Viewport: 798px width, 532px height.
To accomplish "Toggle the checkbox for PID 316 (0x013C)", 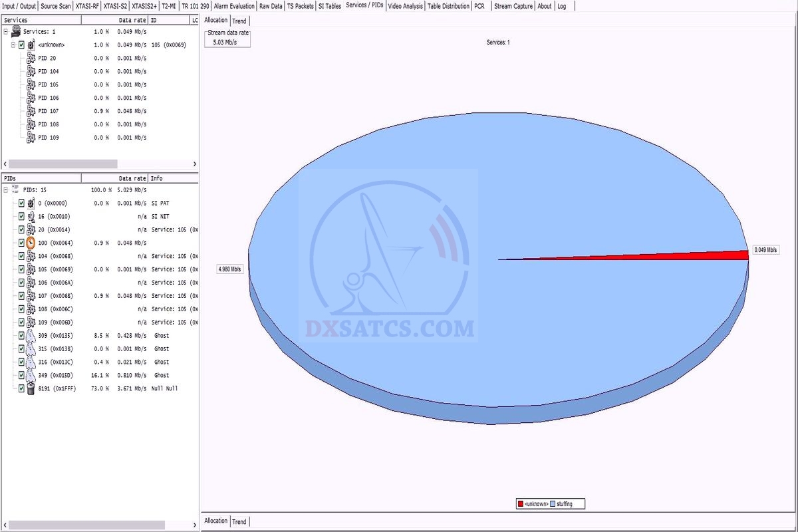I will pos(21,362).
